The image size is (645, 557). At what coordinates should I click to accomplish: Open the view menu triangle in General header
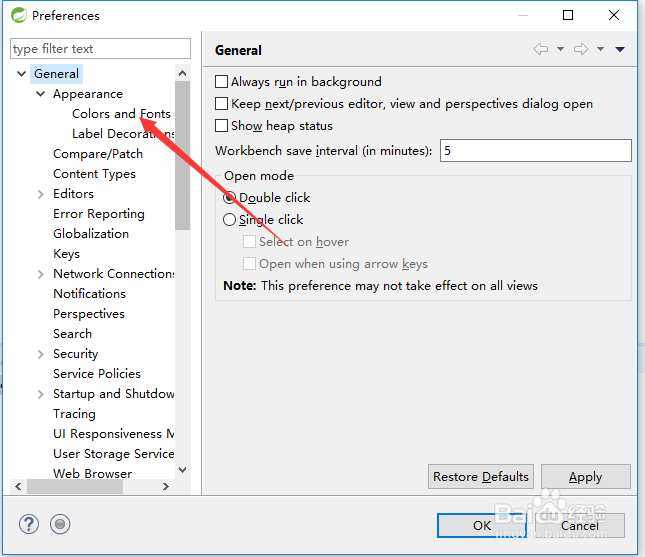tap(620, 49)
